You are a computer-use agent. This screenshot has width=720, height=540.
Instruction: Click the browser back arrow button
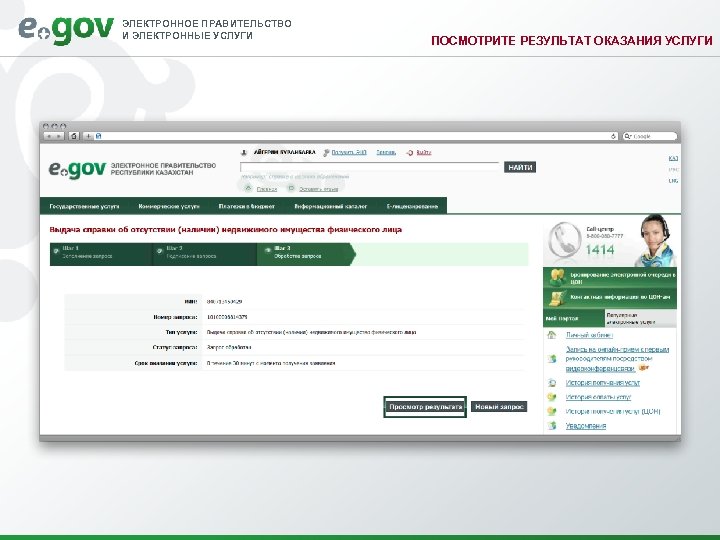(x=50, y=136)
